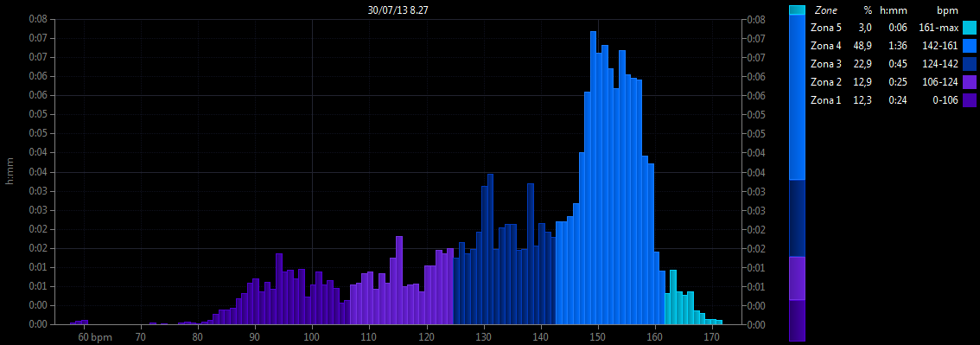Click the Zona 4 segment of stacked bar
This screenshot has height=345, width=980.
(797, 97)
